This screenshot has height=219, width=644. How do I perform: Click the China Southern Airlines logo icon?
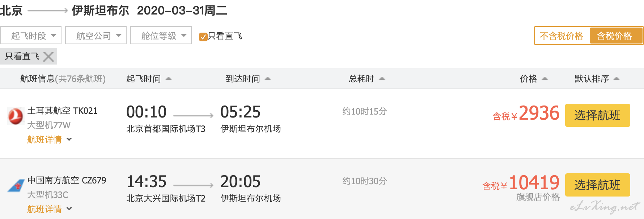pyautogui.click(x=16, y=186)
